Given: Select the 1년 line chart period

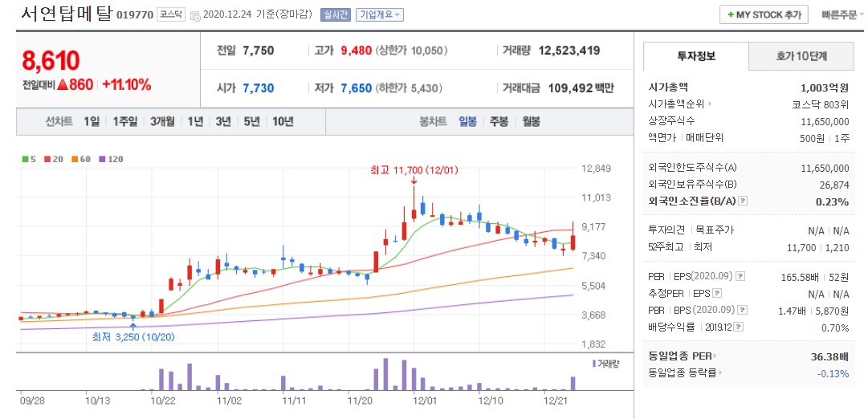Looking at the screenshot, I should (x=195, y=122).
